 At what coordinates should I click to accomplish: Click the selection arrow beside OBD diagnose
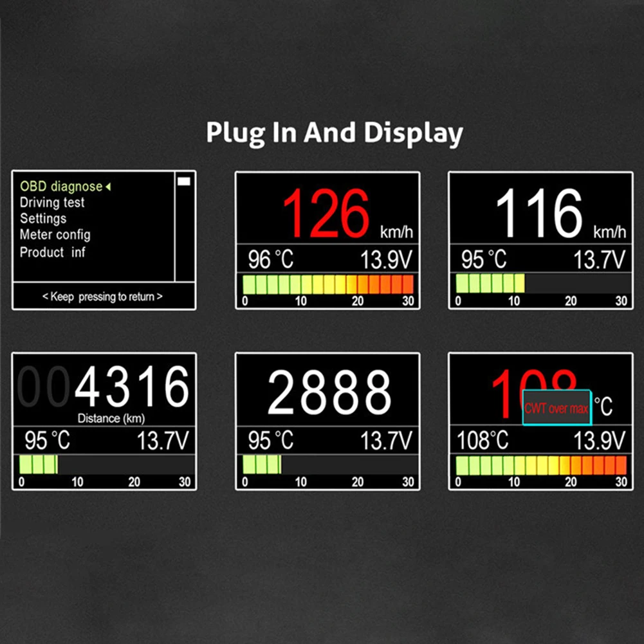[x=108, y=187]
